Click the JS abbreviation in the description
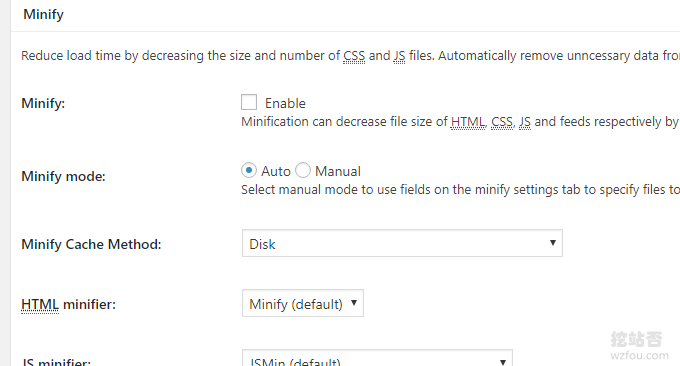 (x=399, y=56)
